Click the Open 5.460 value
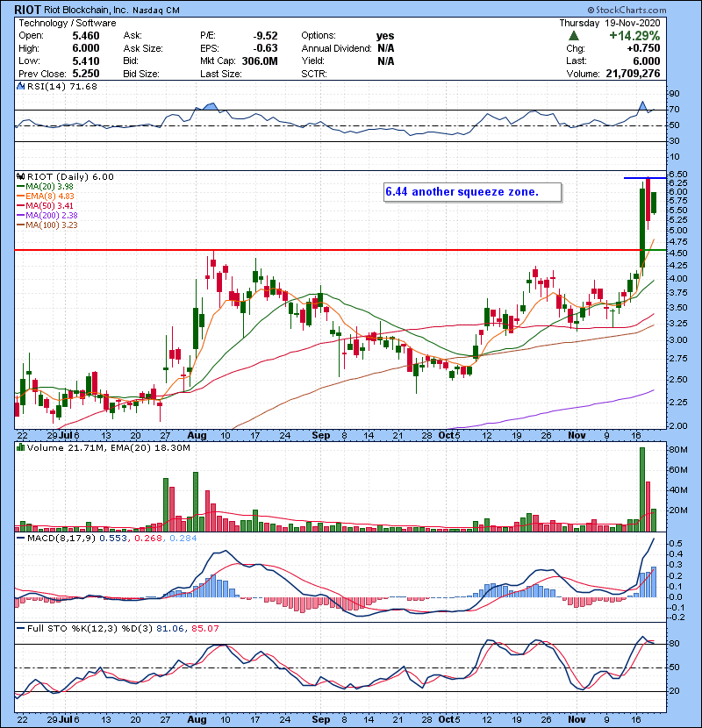Image resolution: width=702 pixels, height=728 pixels. (x=86, y=36)
